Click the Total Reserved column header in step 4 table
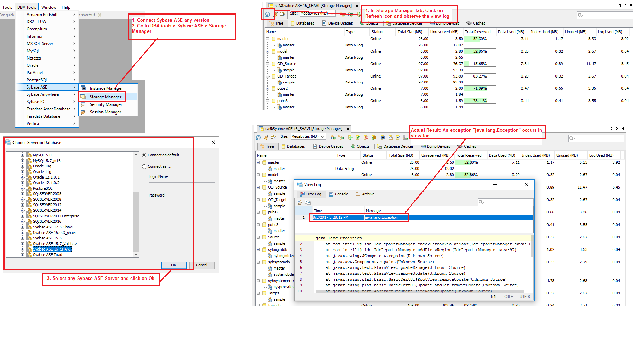 click(x=480, y=32)
